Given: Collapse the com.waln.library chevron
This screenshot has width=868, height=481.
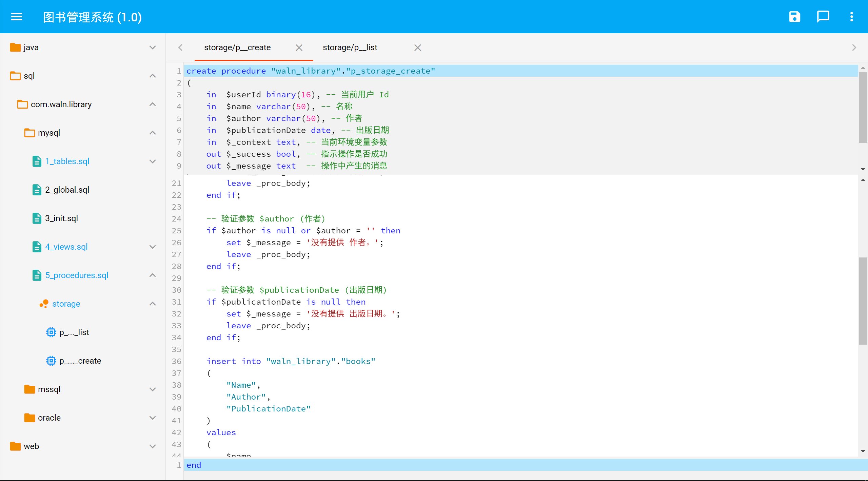Looking at the screenshot, I should pyautogui.click(x=153, y=104).
